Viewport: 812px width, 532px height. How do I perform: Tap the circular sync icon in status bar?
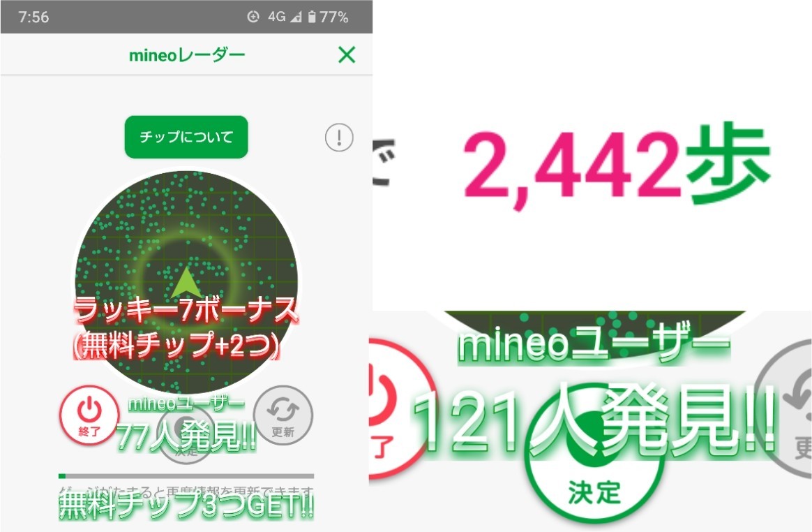pos(253,17)
